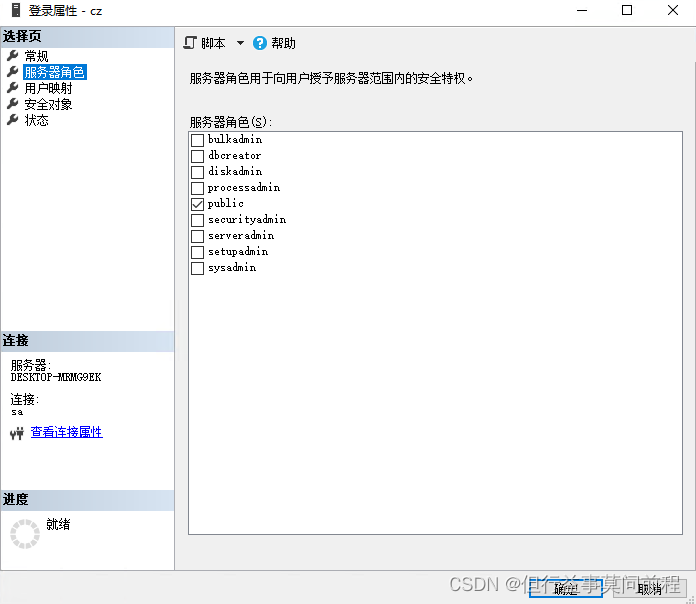Toggle the processadmin checkbox
Viewport: 696px width, 604px height.
[197, 188]
